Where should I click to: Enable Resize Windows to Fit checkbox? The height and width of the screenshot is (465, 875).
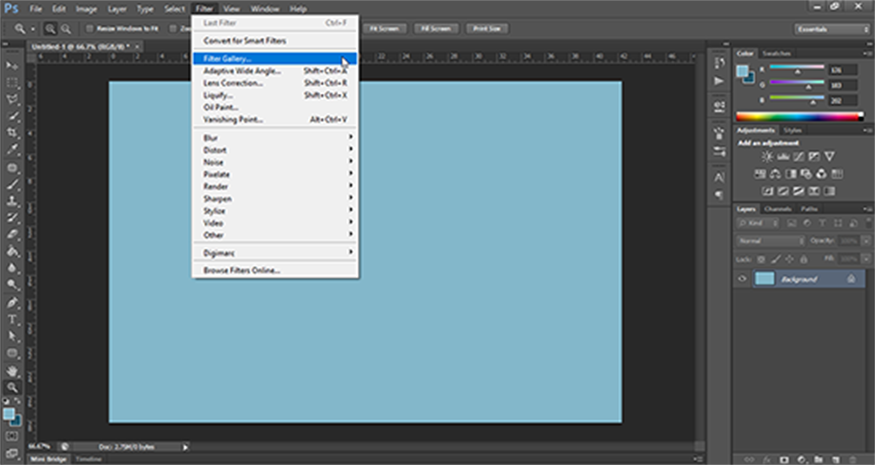point(88,29)
